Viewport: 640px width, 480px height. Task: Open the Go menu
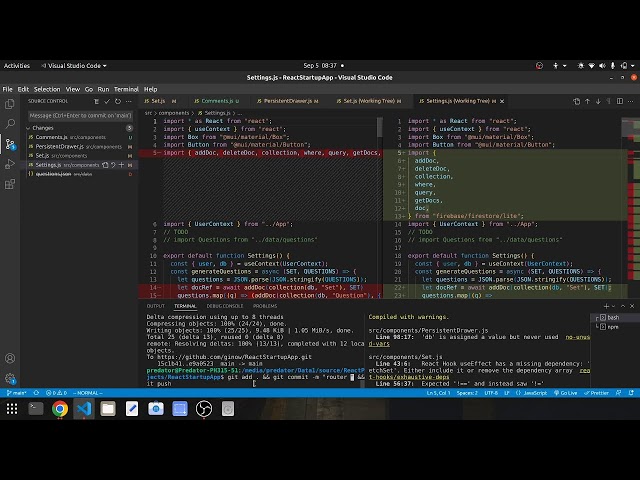[x=89, y=89]
